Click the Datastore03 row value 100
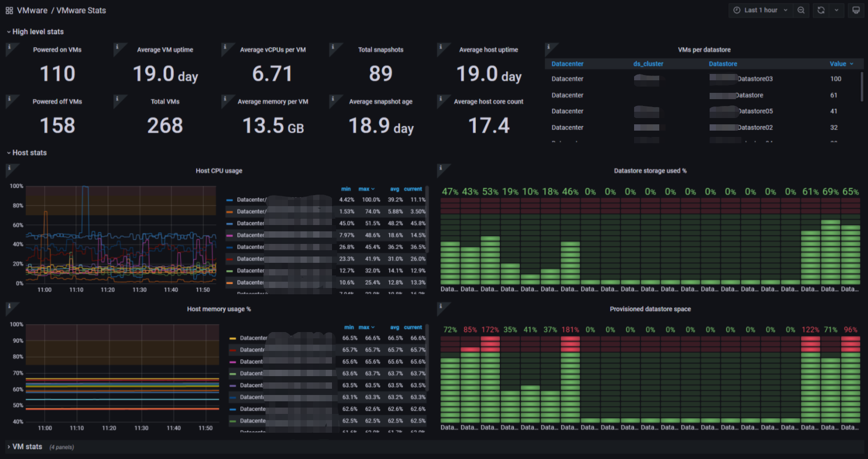Viewport: 868px width, 459px height. pos(835,79)
